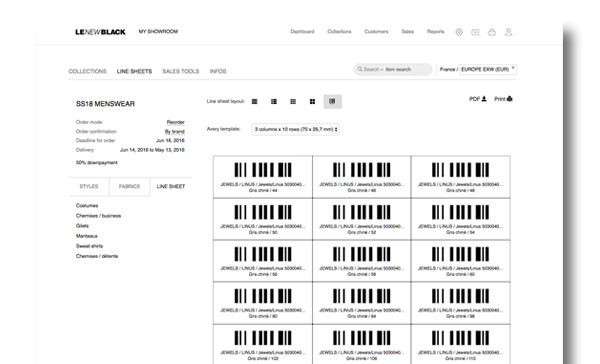Print the line sheet
This screenshot has height=364, width=600.
click(x=503, y=99)
